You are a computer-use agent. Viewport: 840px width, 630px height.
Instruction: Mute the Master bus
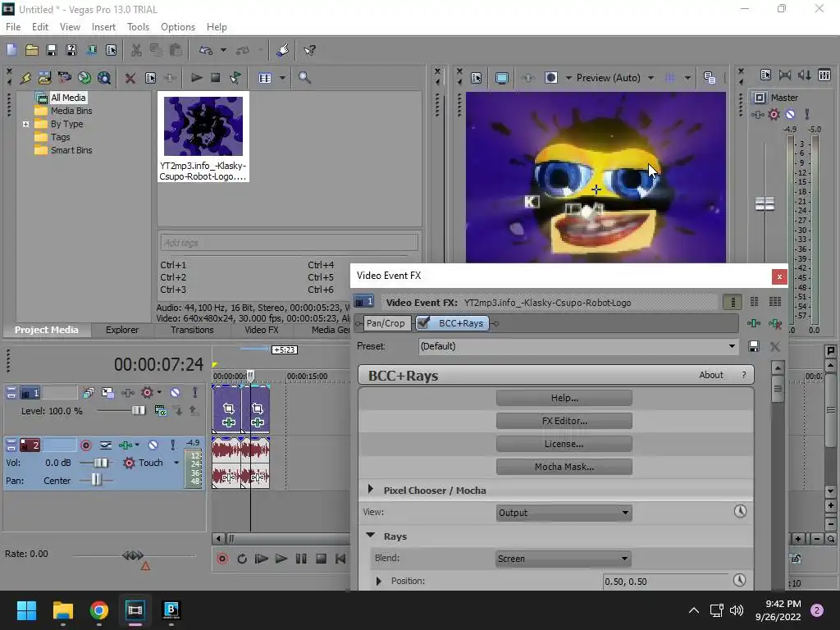tap(790, 114)
